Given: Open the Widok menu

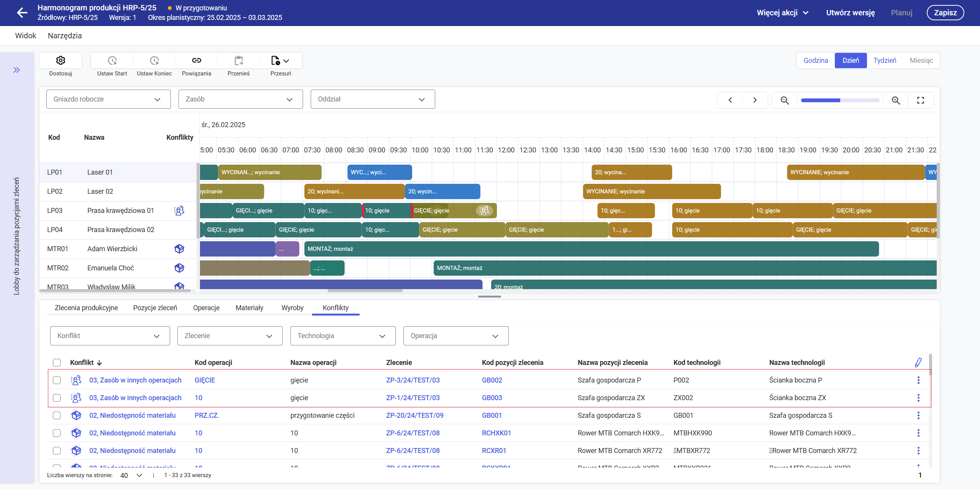Looking at the screenshot, I should (x=26, y=36).
